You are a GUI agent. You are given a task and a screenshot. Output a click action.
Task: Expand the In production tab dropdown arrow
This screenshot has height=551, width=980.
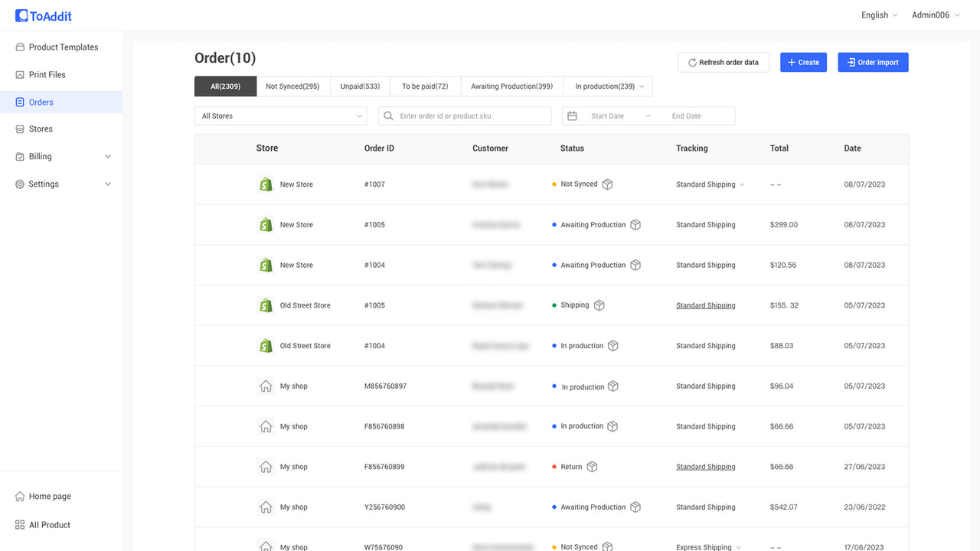coord(642,86)
